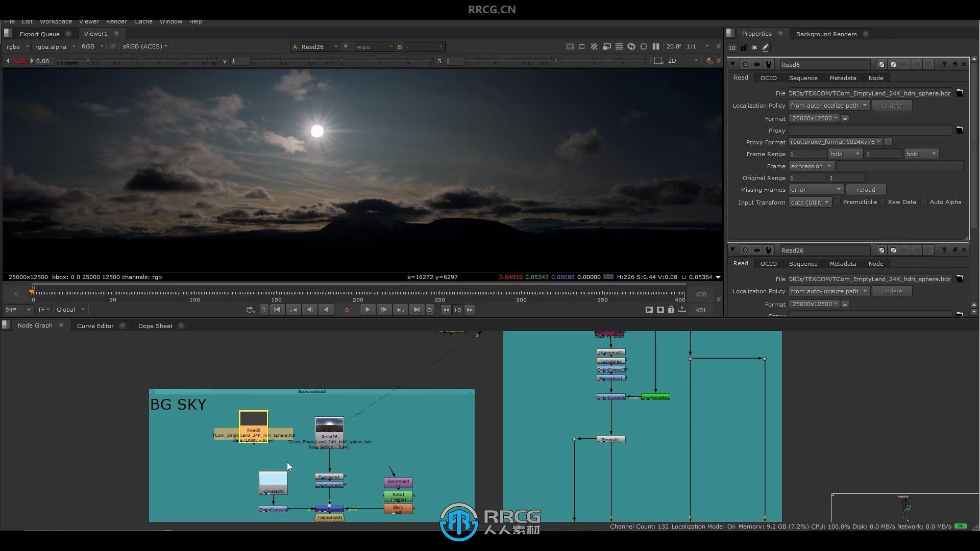Click the pencil edit icon in Properties
This screenshot has width=980, height=551.
(x=765, y=47)
